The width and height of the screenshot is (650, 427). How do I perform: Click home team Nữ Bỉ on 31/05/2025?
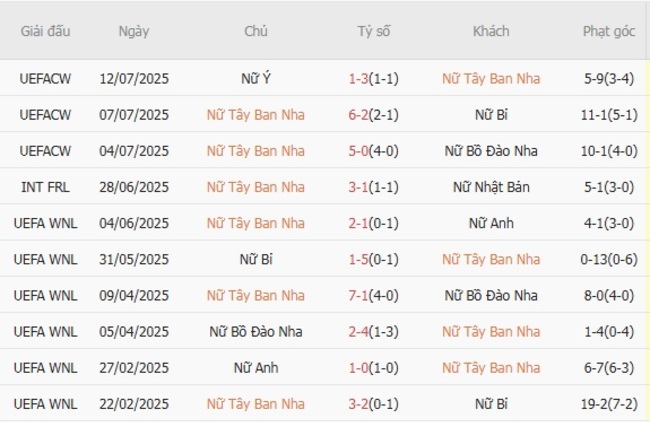(255, 259)
